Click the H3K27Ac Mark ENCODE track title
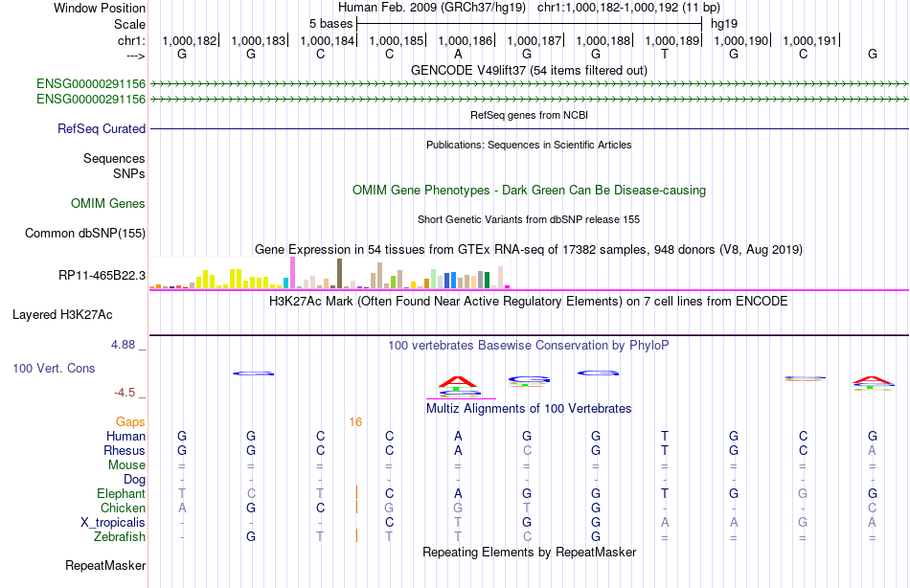This screenshot has height=588, width=910. (529, 302)
